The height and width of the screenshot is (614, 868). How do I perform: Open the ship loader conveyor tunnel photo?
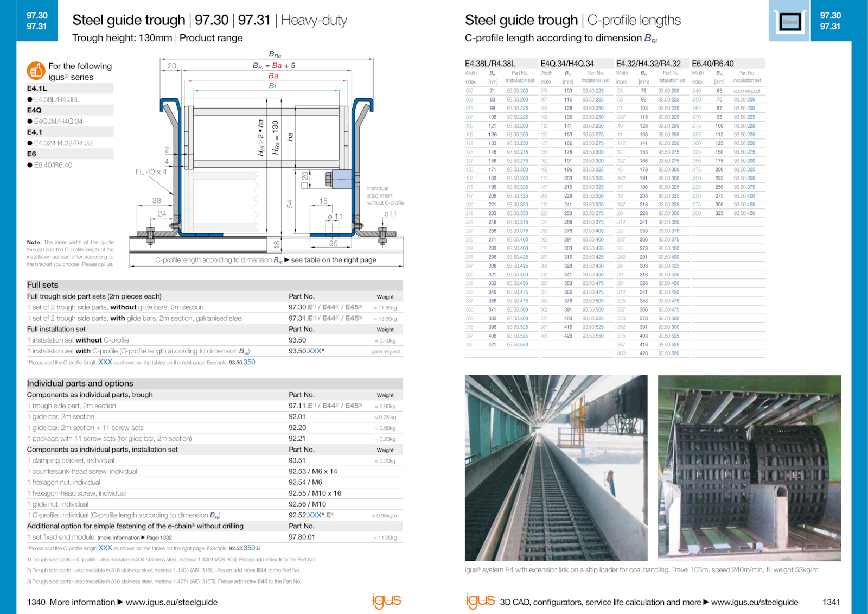[556, 468]
